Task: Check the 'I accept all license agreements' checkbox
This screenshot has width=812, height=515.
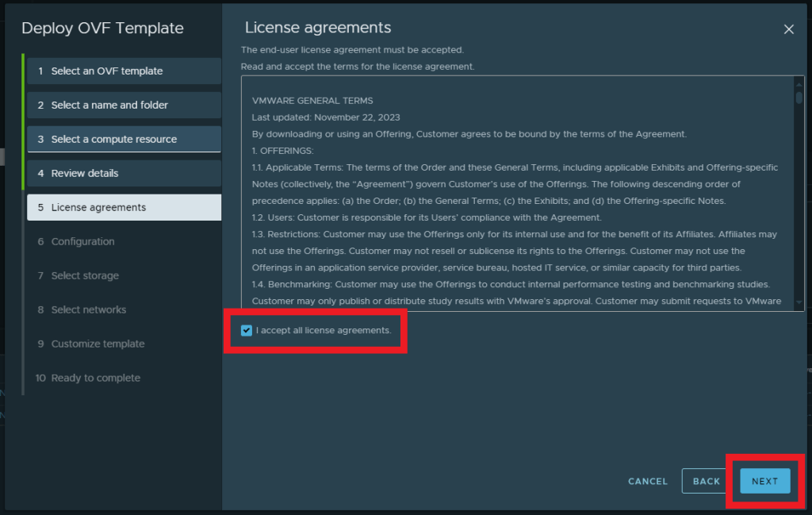Action: coord(247,330)
